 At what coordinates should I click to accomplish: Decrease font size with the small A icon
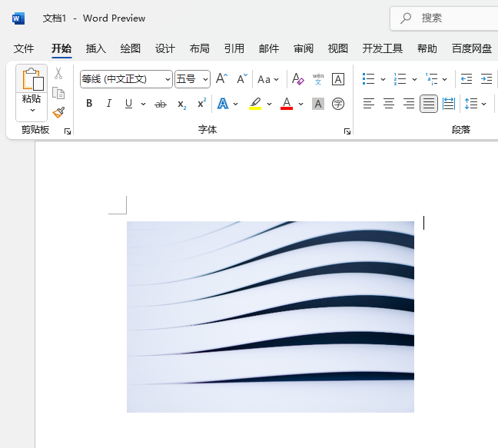click(x=242, y=78)
